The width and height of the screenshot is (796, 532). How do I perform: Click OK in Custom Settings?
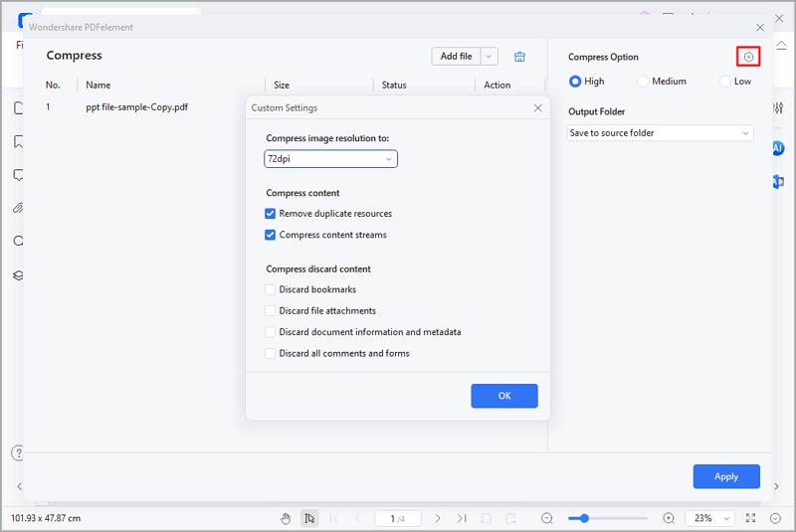[504, 396]
